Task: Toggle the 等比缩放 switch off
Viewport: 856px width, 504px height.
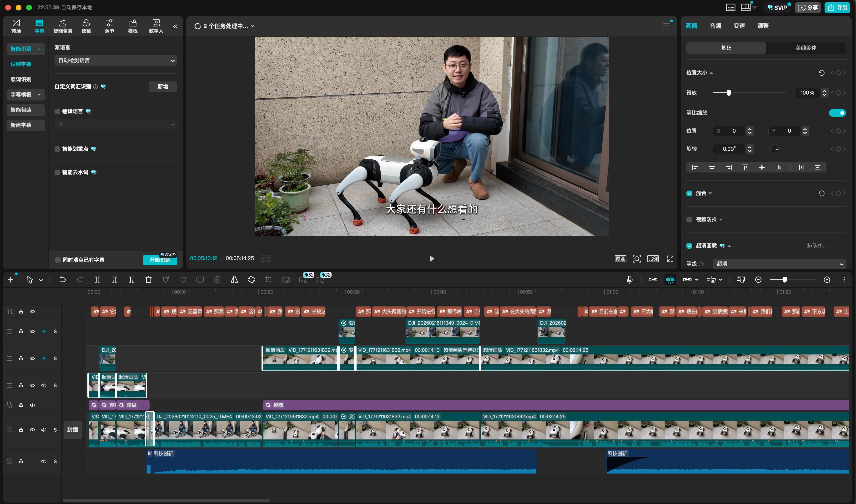Action: tap(837, 113)
